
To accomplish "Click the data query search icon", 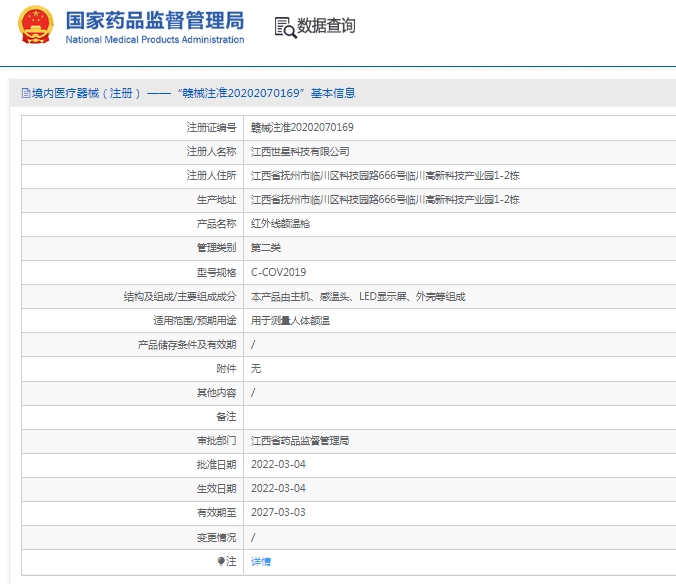I will (285, 28).
